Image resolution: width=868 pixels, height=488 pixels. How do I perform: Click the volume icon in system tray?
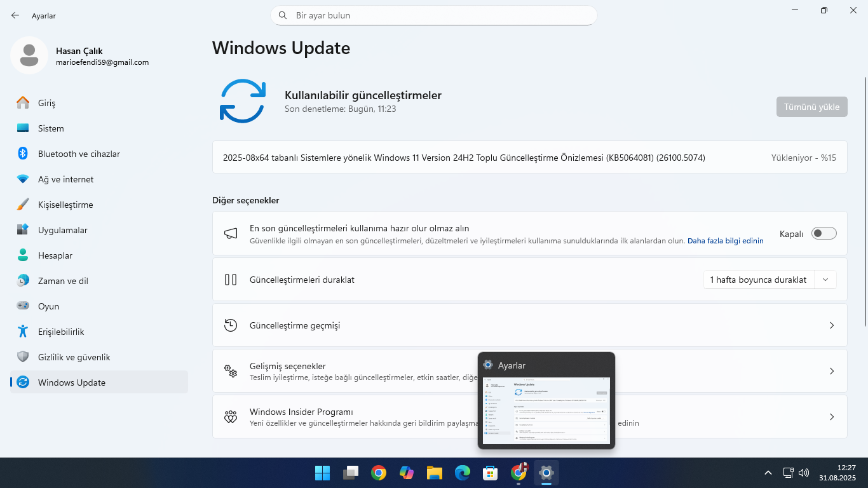click(804, 473)
